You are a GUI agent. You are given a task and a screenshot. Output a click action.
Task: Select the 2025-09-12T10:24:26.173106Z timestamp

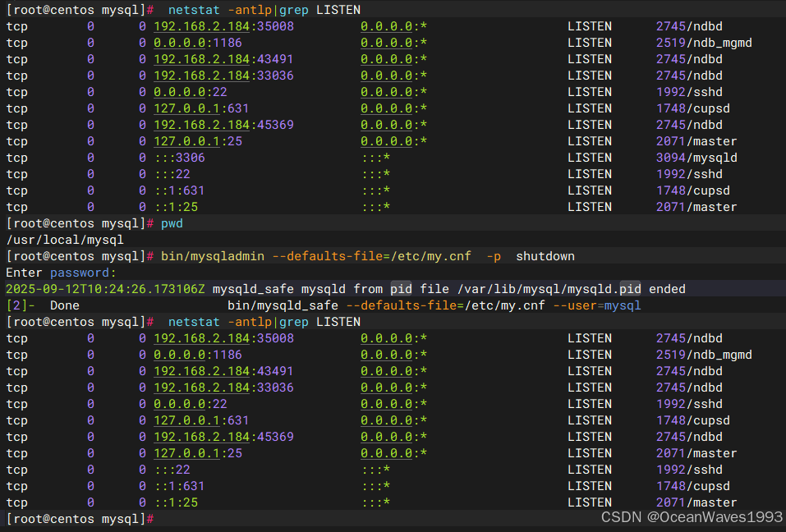click(105, 289)
